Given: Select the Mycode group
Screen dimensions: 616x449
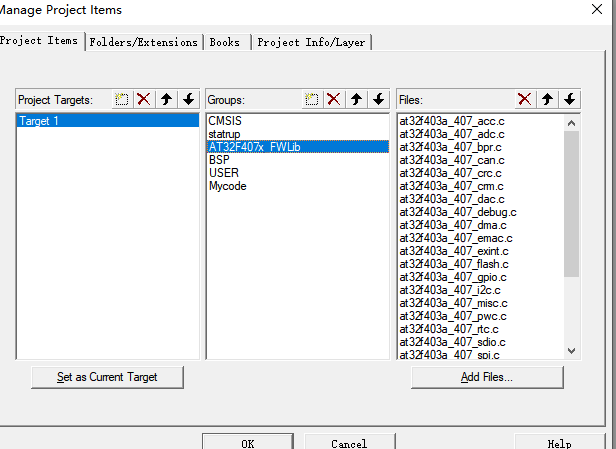Looking at the screenshot, I should (x=297, y=186).
